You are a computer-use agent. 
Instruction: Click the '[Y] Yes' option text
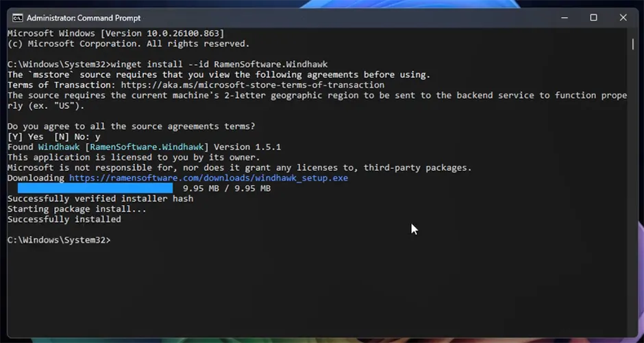click(x=25, y=137)
